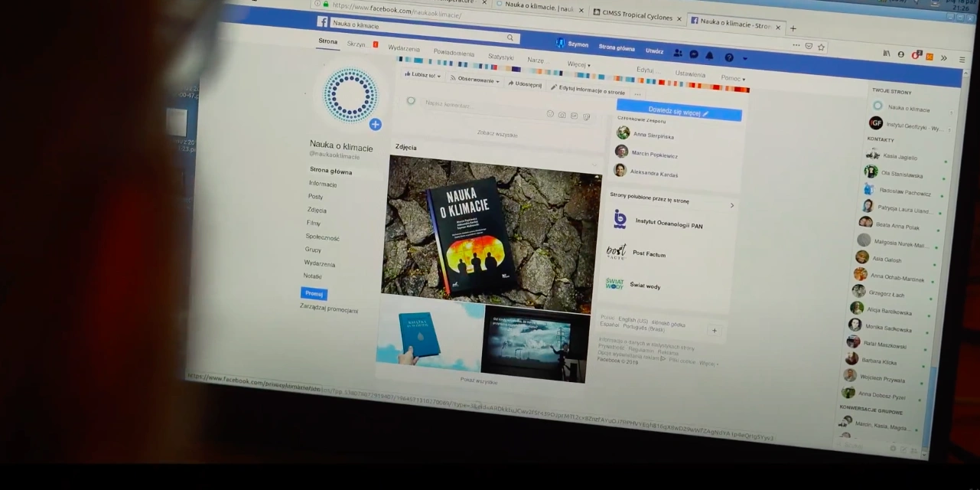Expand liked pages with the chevron arrow
The height and width of the screenshot is (490, 980).
click(731, 205)
